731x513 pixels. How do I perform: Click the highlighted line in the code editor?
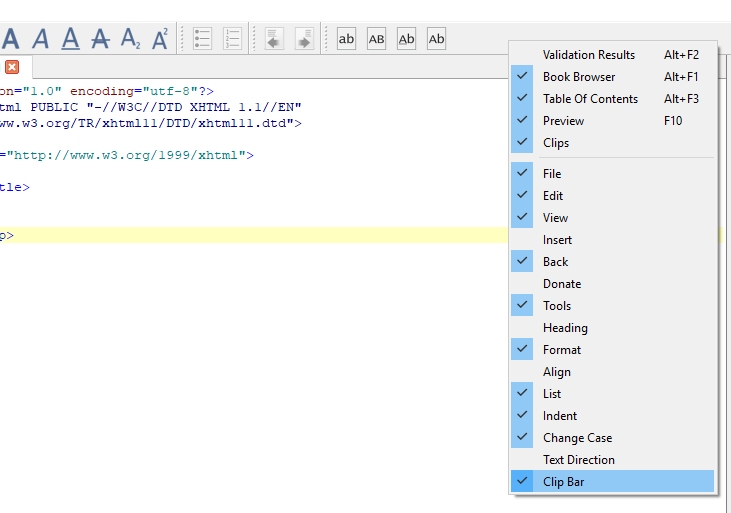click(250, 236)
